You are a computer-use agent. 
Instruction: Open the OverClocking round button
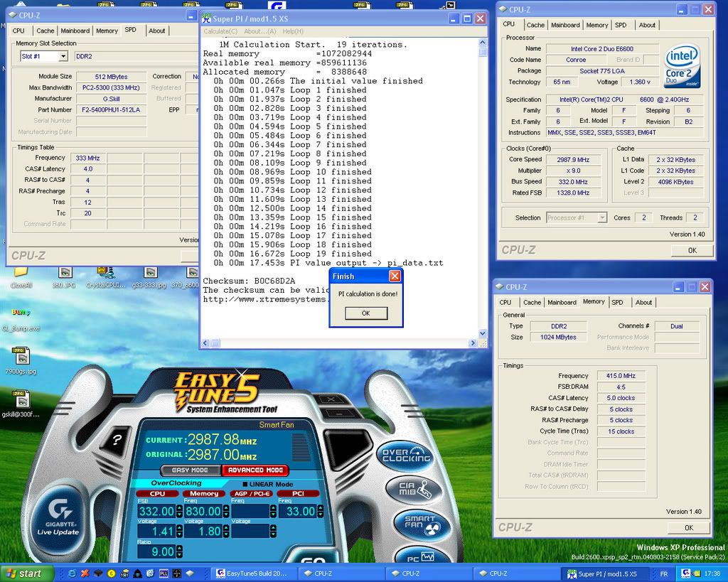tap(405, 455)
